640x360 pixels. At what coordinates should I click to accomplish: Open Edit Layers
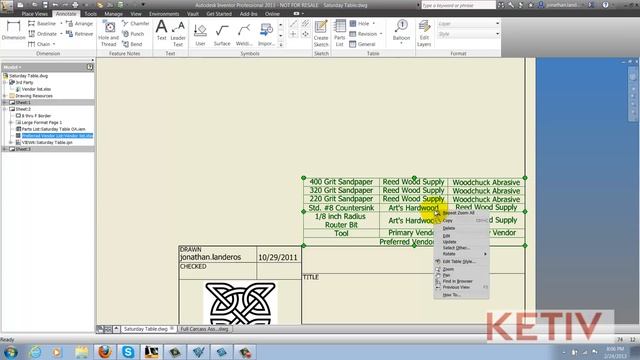(x=424, y=33)
